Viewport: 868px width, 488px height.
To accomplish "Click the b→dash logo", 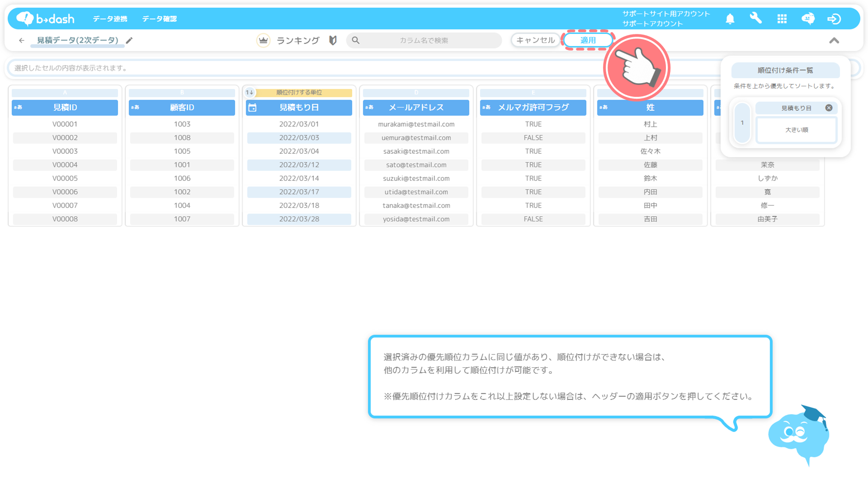I will (x=45, y=18).
